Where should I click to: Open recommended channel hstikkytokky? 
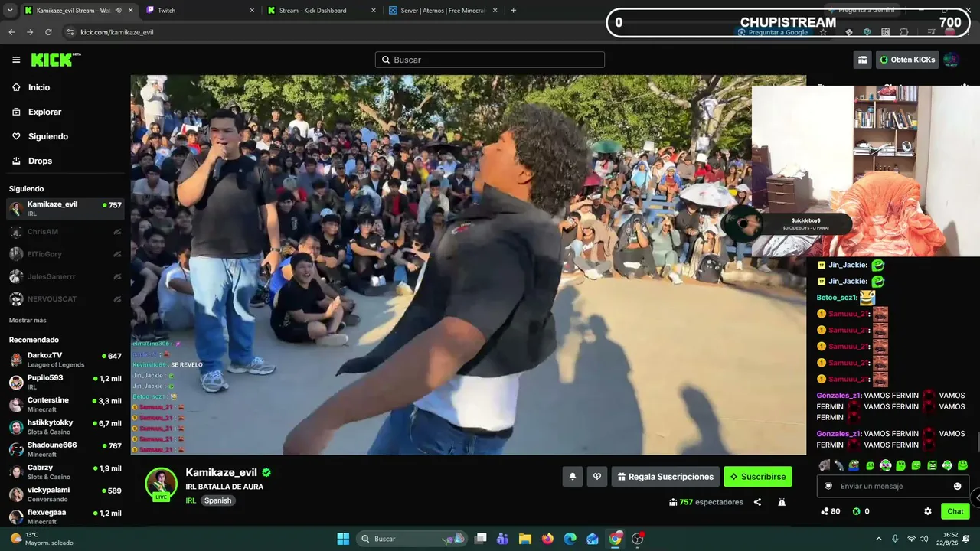(65, 427)
